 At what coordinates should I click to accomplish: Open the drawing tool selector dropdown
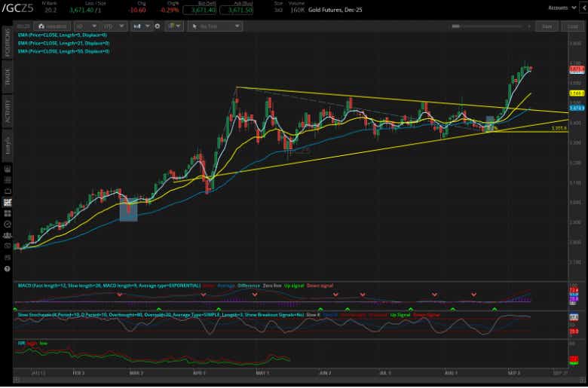216,26
